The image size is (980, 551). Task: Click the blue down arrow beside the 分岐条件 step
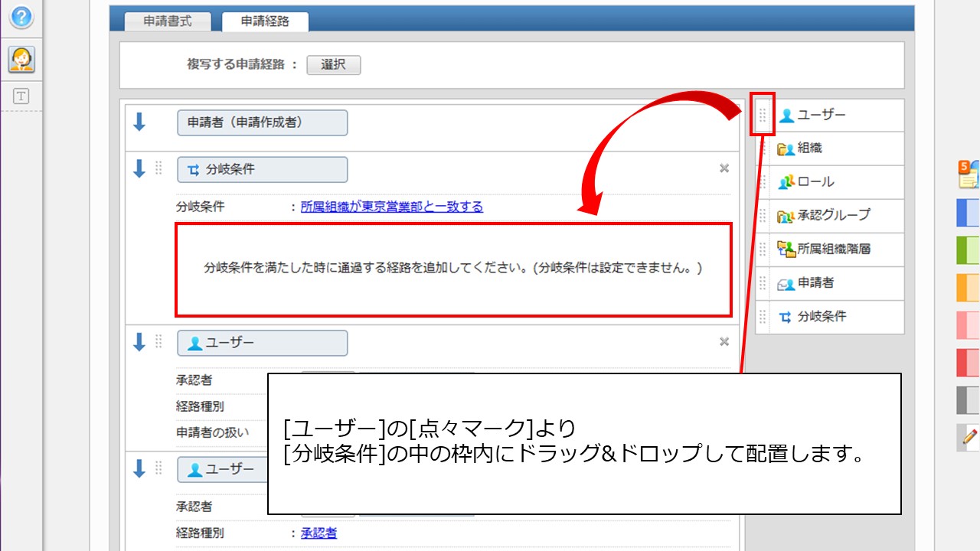click(x=139, y=168)
